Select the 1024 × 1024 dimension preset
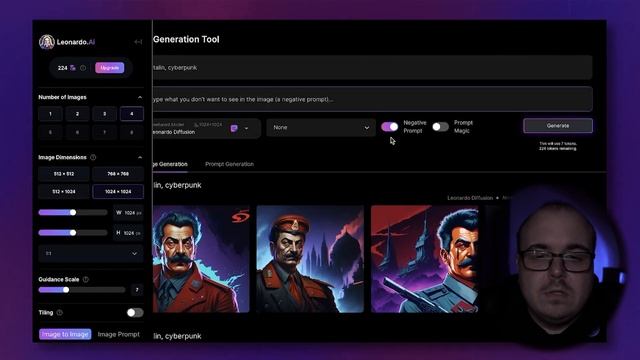640x360 pixels. [118, 191]
